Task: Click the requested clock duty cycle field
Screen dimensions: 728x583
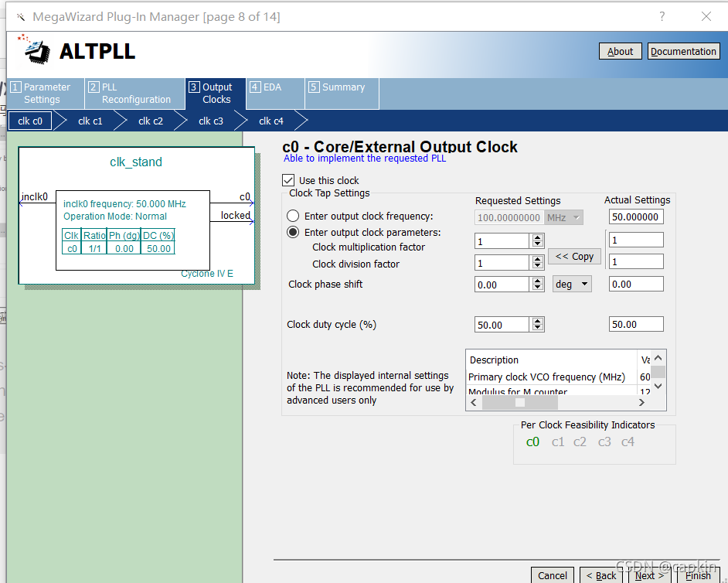Action: pyautogui.click(x=502, y=325)
